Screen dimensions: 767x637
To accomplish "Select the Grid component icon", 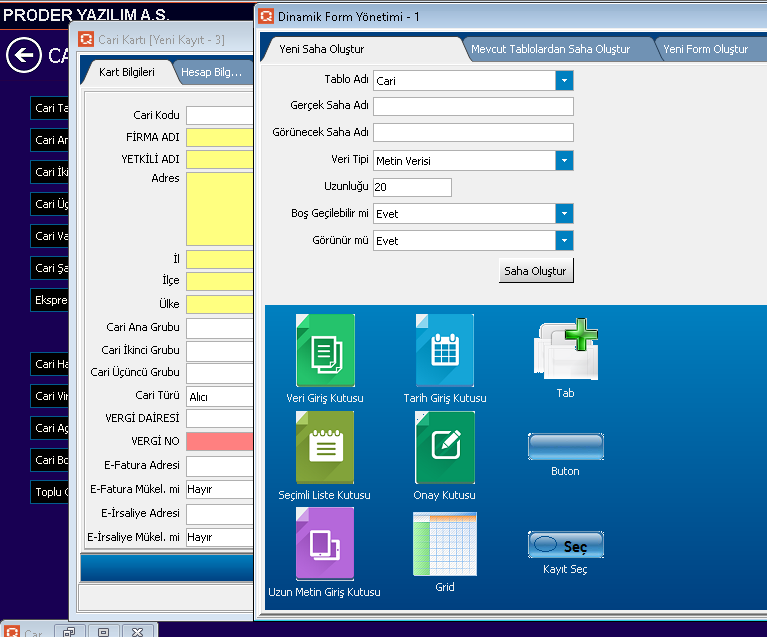I will (x=444, y=544).
